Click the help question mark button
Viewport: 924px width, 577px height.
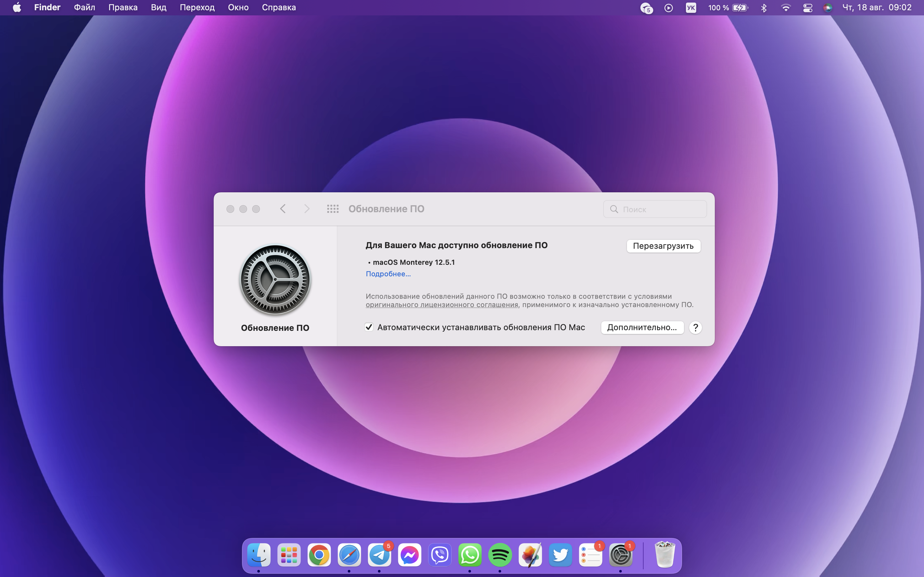tap(695, 327)
